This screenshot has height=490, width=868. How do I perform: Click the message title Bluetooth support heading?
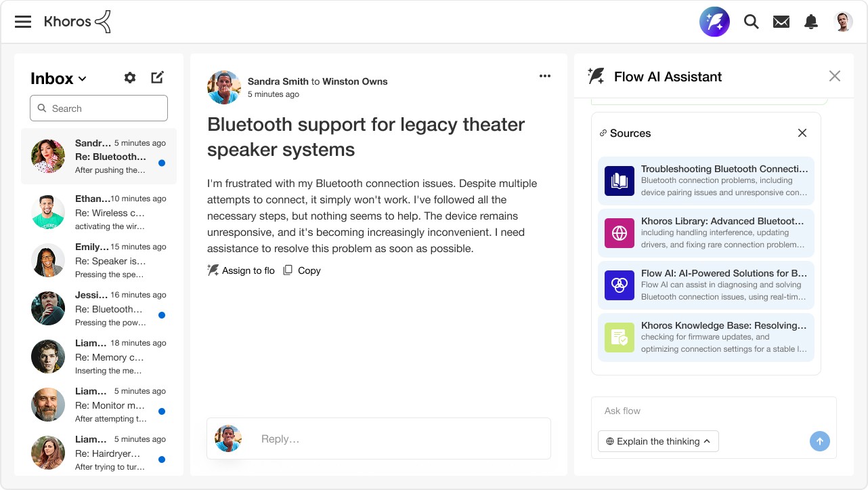(x=366, y=136)
